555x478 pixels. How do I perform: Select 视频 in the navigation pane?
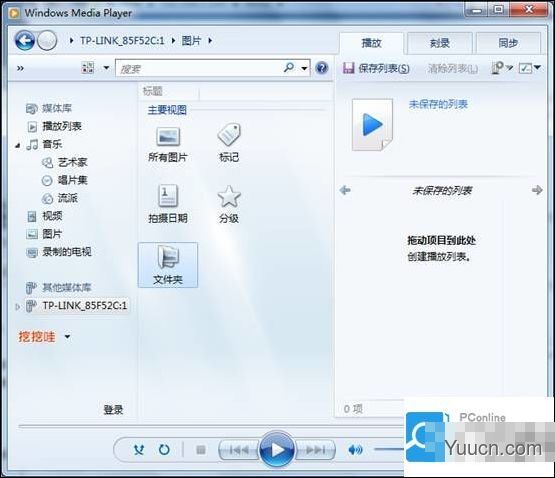click(45, 216)
